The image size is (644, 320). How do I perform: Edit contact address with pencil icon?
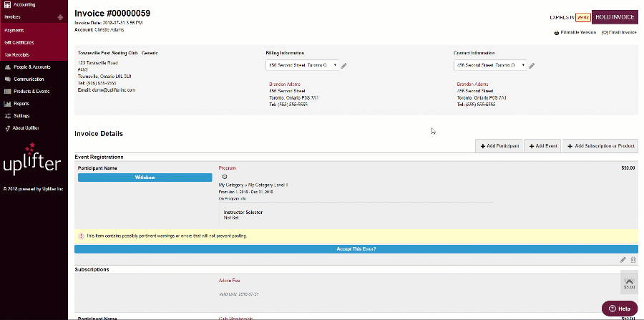click(532, 66)
